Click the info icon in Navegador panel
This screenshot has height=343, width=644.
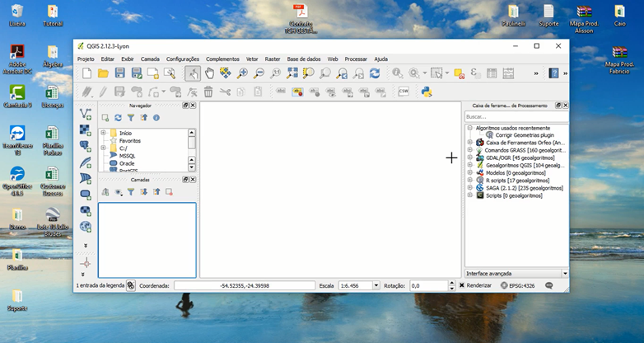pos(156,118)
